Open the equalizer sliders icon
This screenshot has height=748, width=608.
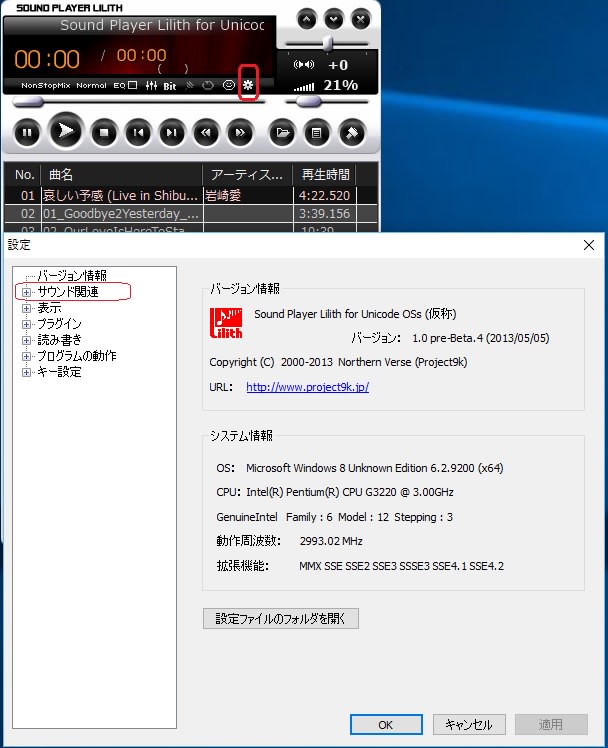151,86
